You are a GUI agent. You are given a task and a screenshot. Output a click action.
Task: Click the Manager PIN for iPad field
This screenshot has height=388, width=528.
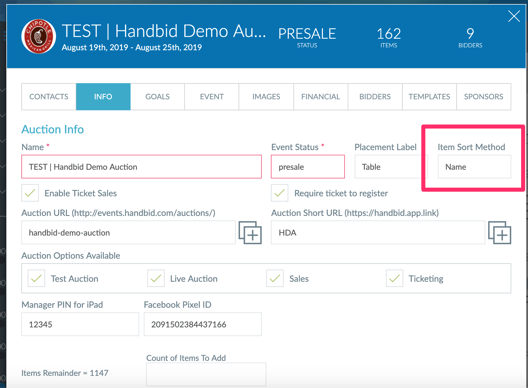[80, 324]
